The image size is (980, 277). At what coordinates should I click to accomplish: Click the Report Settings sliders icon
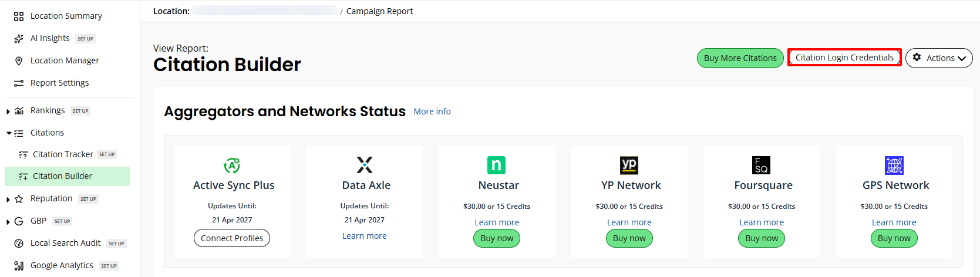point(19,83)
